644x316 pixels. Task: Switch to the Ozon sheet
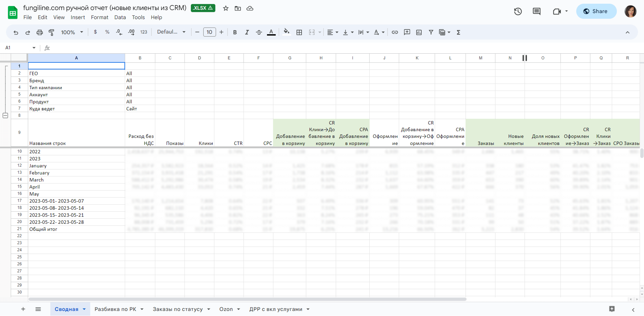226,309
